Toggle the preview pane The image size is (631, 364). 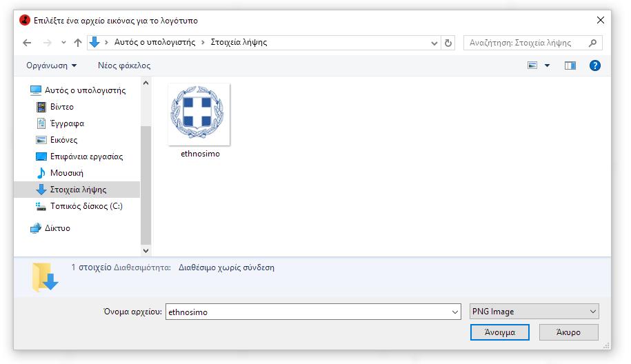pyautogui.click(x=570, y=65)
